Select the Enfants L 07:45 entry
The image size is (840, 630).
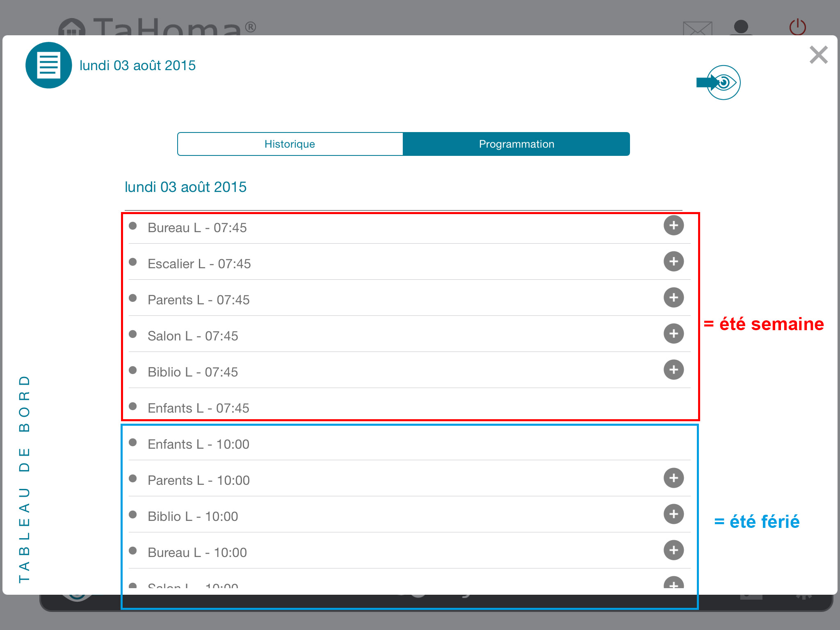pyautogui.click(x=199, y=408)
